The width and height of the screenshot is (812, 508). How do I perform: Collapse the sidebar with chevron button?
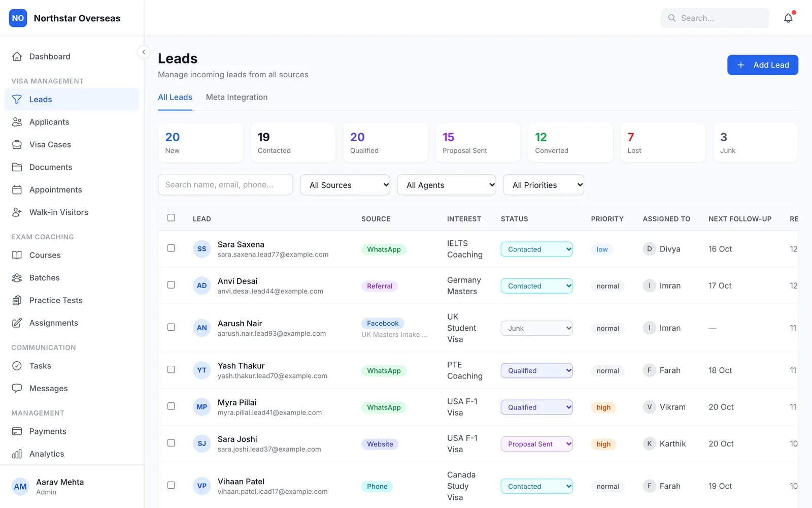pos(144,52)
